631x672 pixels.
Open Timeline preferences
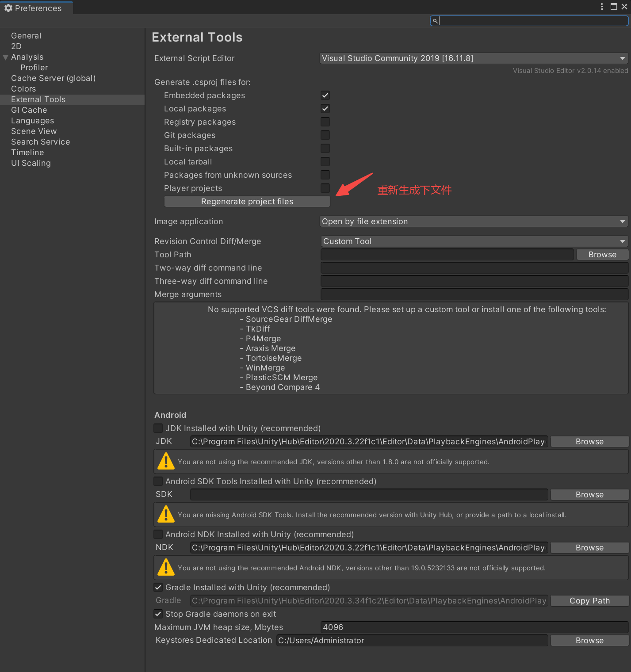pyautogui.click(x=27, y=153)
